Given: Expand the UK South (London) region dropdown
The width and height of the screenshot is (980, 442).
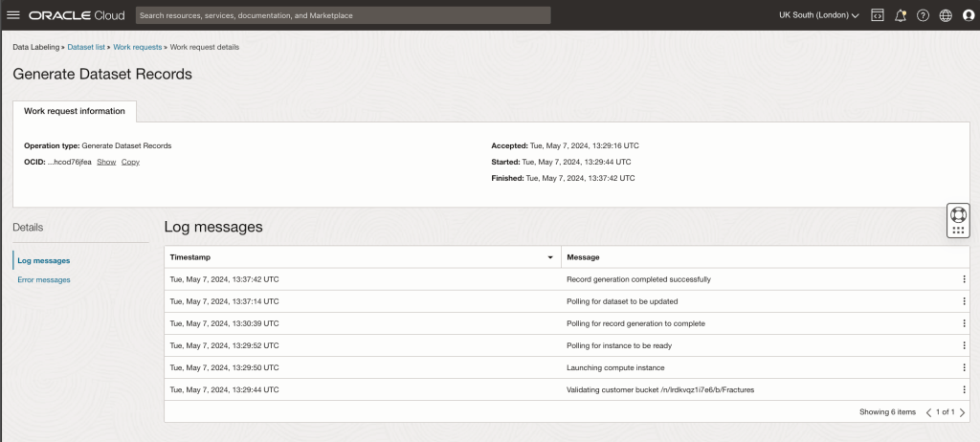Looking at the screenshot, I should click(x=818, y=15).
